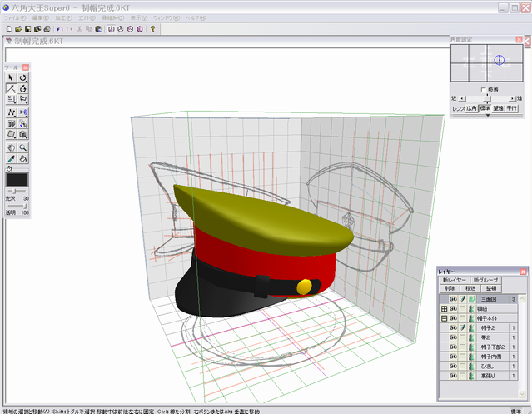Click the Save icon in toolbar
The height and width of the screenshot is (414, 532).
27,28
